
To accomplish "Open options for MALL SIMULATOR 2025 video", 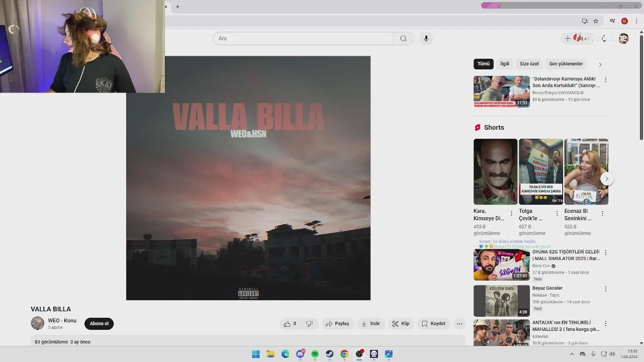I will [606, 253].
